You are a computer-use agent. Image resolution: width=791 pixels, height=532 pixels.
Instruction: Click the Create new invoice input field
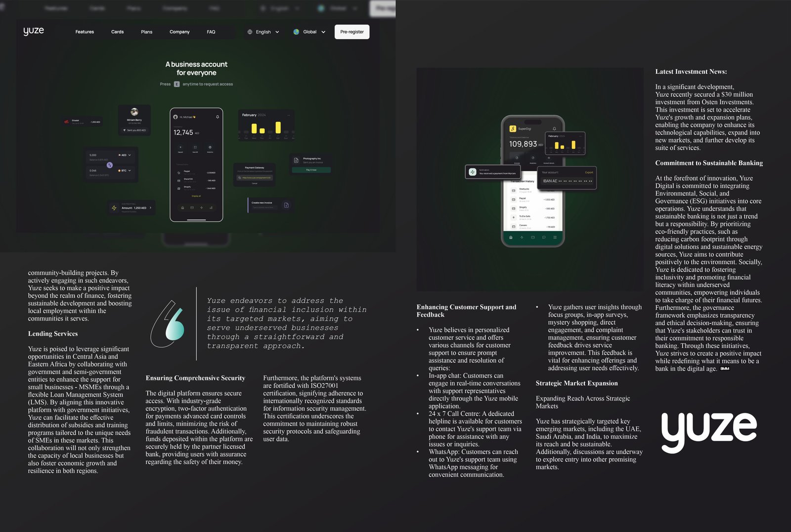264,207
